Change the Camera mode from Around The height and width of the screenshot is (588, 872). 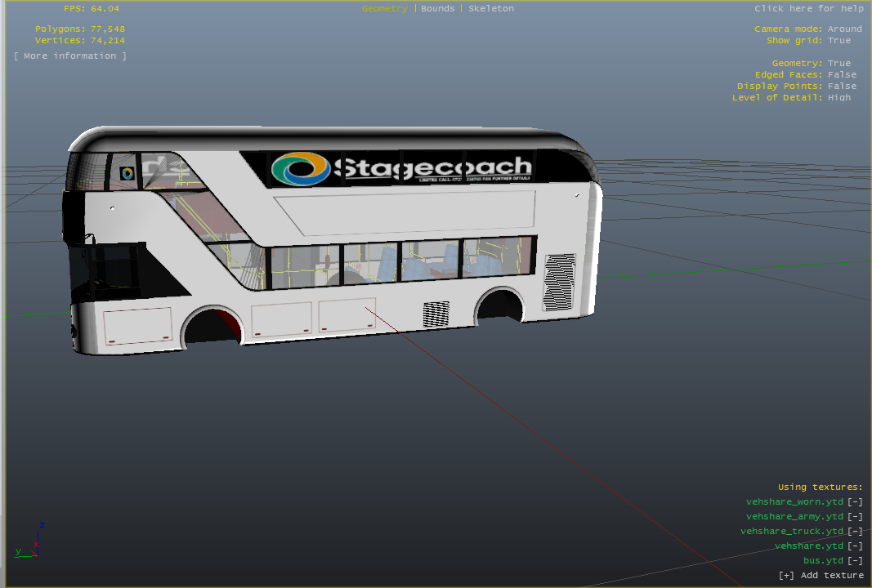[844, 29]
